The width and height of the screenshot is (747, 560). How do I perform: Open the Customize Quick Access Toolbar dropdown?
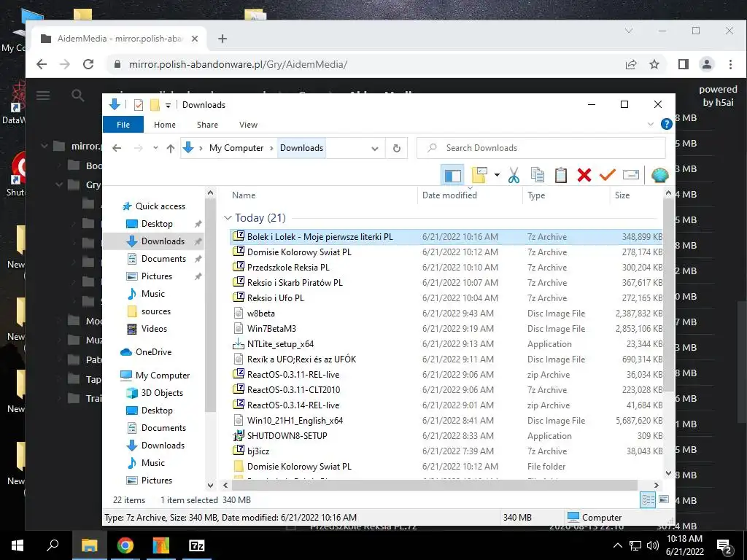[x=168, y=105]
